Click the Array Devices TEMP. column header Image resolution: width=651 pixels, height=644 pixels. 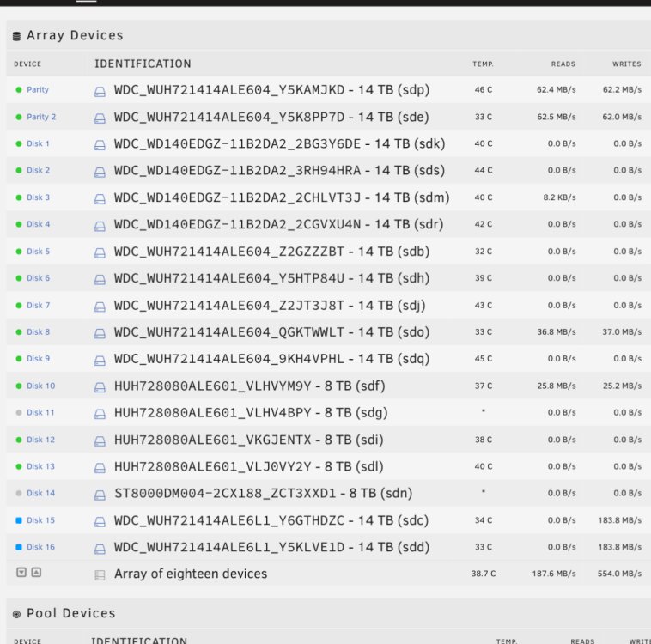[483, 64]
